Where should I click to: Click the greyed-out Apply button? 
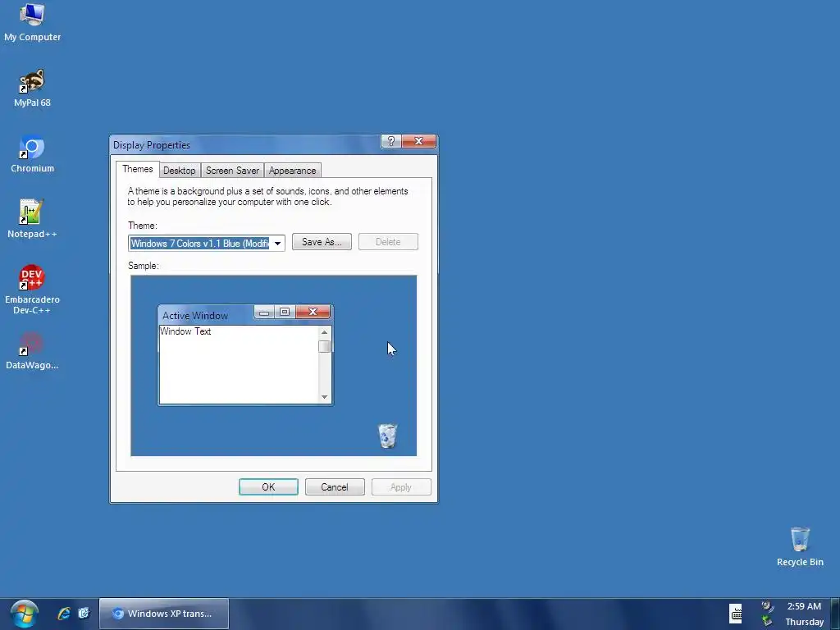pos(401,487)
